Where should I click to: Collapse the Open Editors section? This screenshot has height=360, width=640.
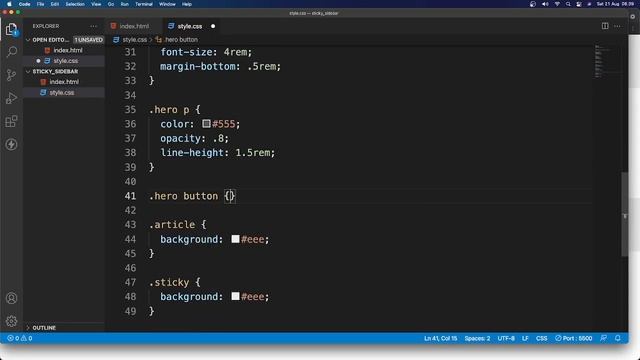coord(28,40)
